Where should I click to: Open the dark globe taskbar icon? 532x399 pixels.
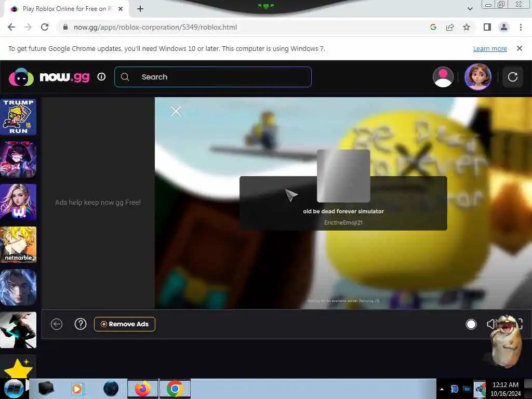coord(111,389)
